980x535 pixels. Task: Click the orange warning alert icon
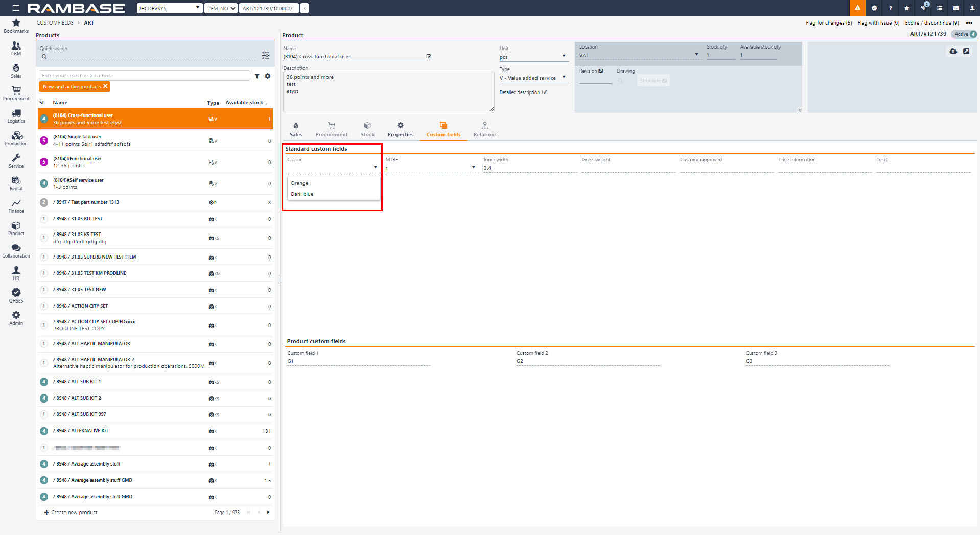coord(857,8)
